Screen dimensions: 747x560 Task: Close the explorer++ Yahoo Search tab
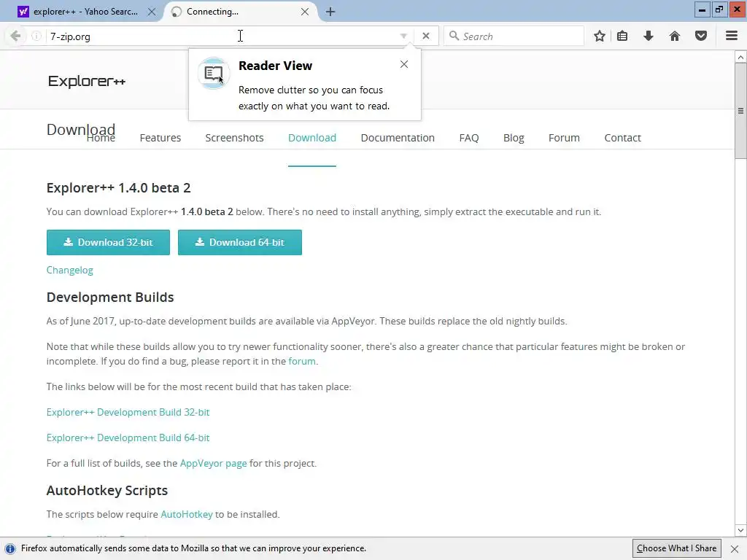coord(152,12)
